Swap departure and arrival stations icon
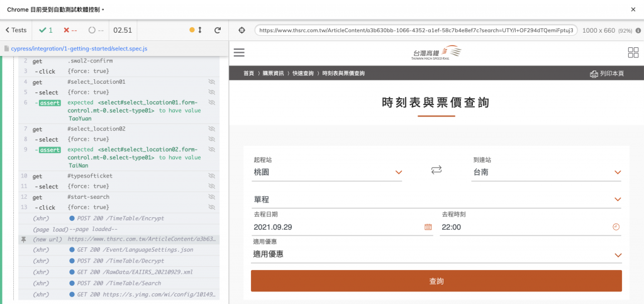Viewport: 644px width, 304px height. (436, 169)
